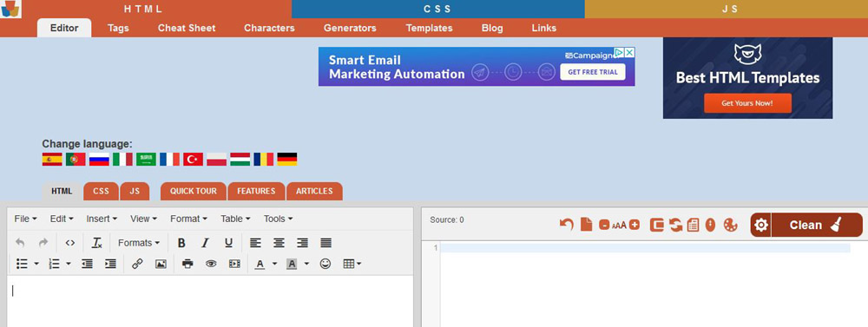Switch to the Tags tab
The height and width of the screenshot is (327, 868).
coord(118,28)
